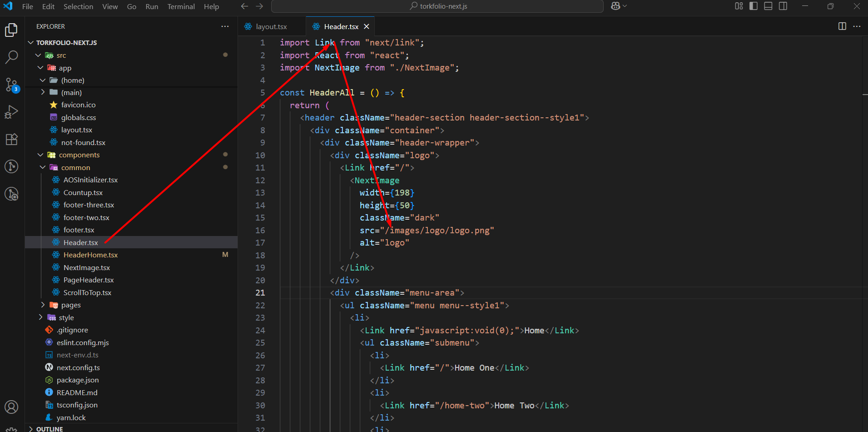Switch to the layout.tsx tab

coord(272,26)
